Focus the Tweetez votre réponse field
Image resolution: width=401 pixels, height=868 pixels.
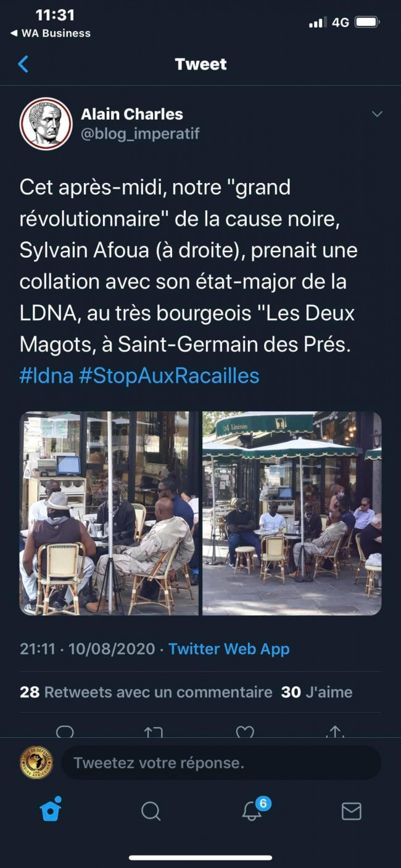click(x=221, y=763)
